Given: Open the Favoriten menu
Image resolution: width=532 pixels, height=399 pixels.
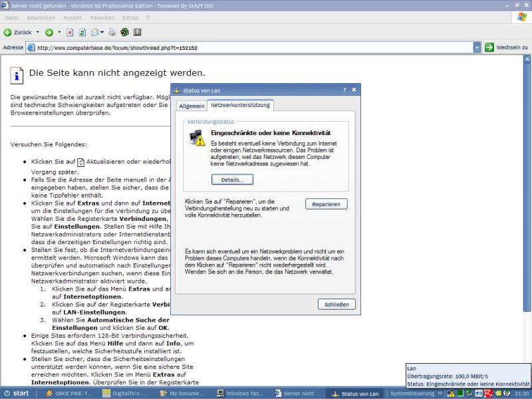Looking at the screenshot, I should click(102, 18).
